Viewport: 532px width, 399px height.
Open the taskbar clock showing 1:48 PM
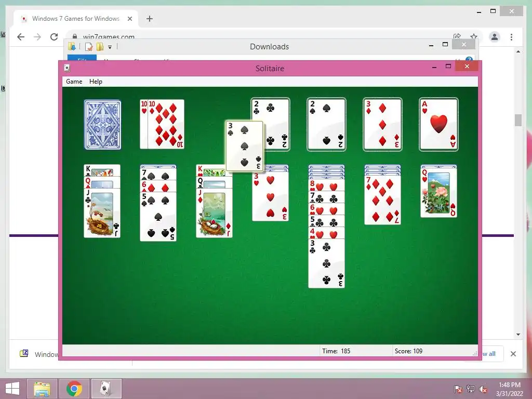tap(509, 389)
